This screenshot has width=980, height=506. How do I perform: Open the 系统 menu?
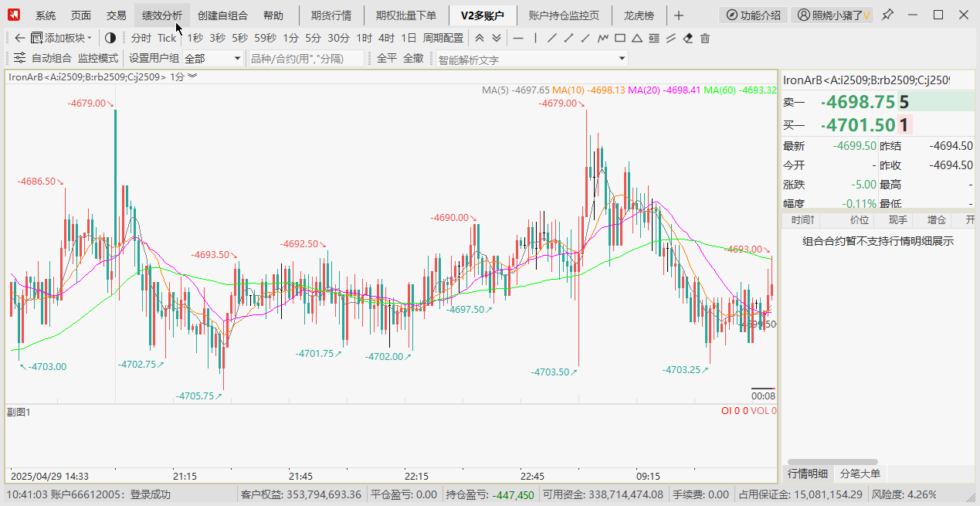[46, 15]
